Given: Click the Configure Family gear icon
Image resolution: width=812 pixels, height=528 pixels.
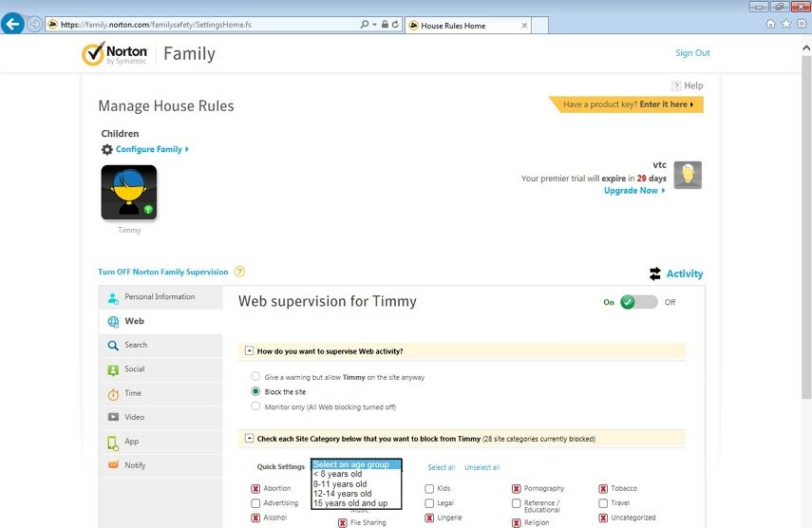Looking at the screenshot, I should click(x=106, y=150).
